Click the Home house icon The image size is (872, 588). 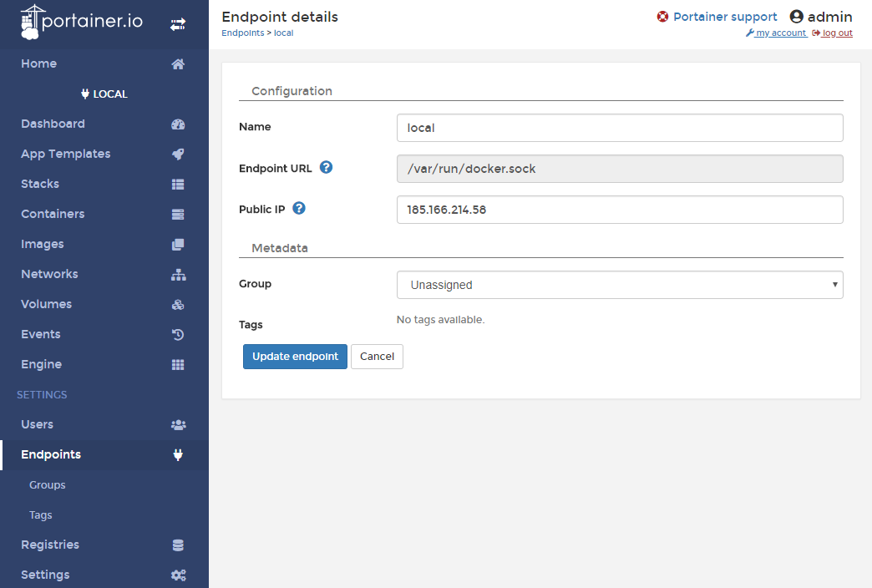[178, 64]
